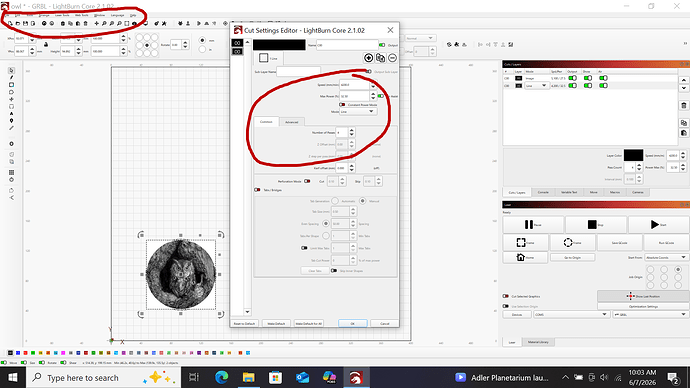Open the Camera tab
The image size is (690, 388).
(638, 192)
